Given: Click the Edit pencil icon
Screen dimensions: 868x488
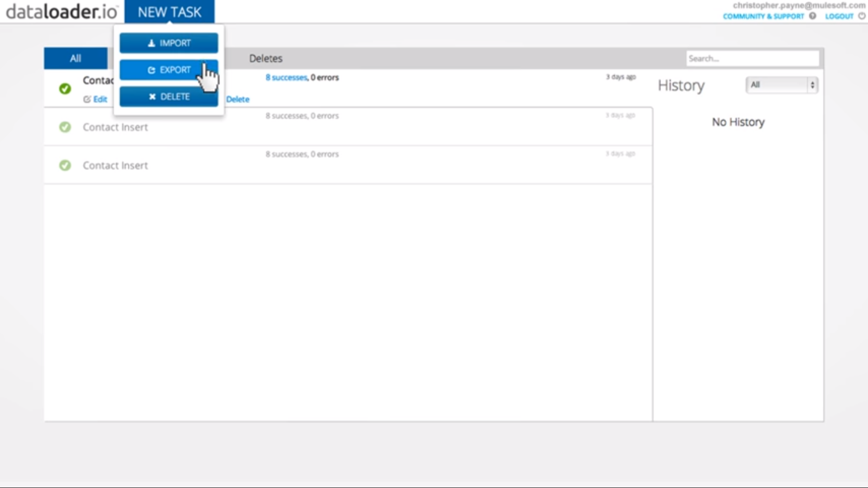Looking at the screenshot, I should [x=87, y=99].
